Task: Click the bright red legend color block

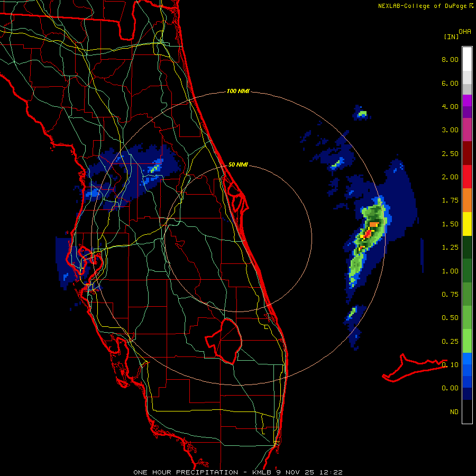Action: point(467,177)
